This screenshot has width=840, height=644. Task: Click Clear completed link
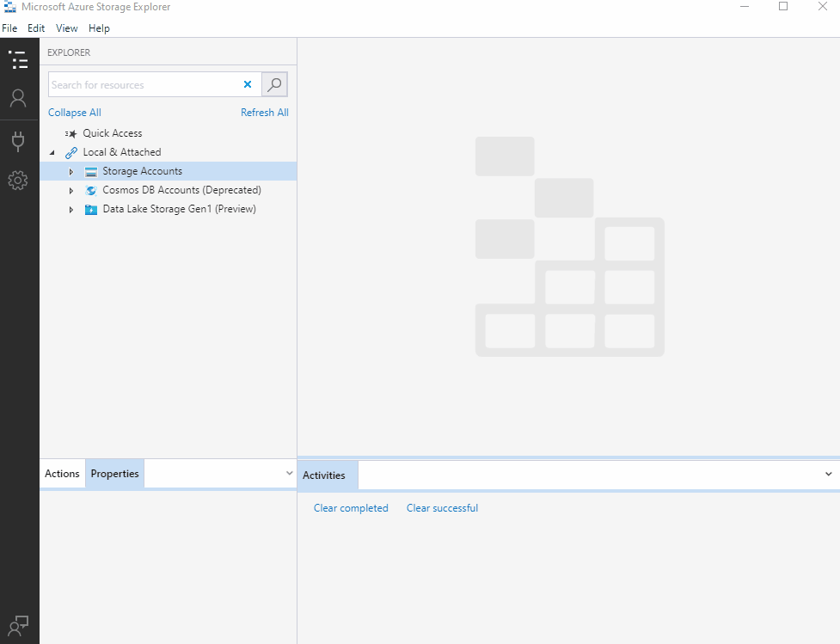click(x=351, y=508)
